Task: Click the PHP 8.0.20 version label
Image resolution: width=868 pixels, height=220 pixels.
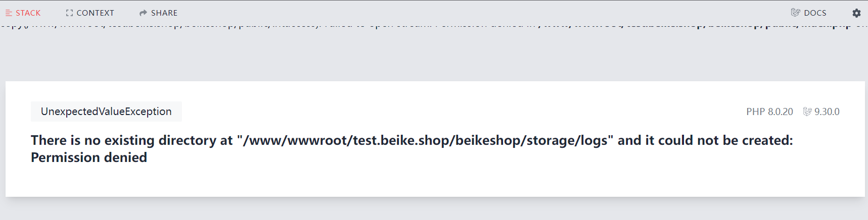Action: (x=769, y=112)
